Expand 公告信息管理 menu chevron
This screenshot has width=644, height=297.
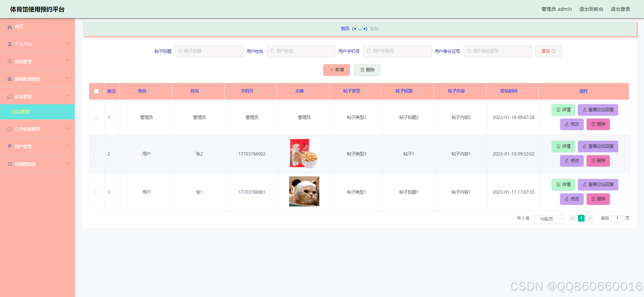(67, 128)
